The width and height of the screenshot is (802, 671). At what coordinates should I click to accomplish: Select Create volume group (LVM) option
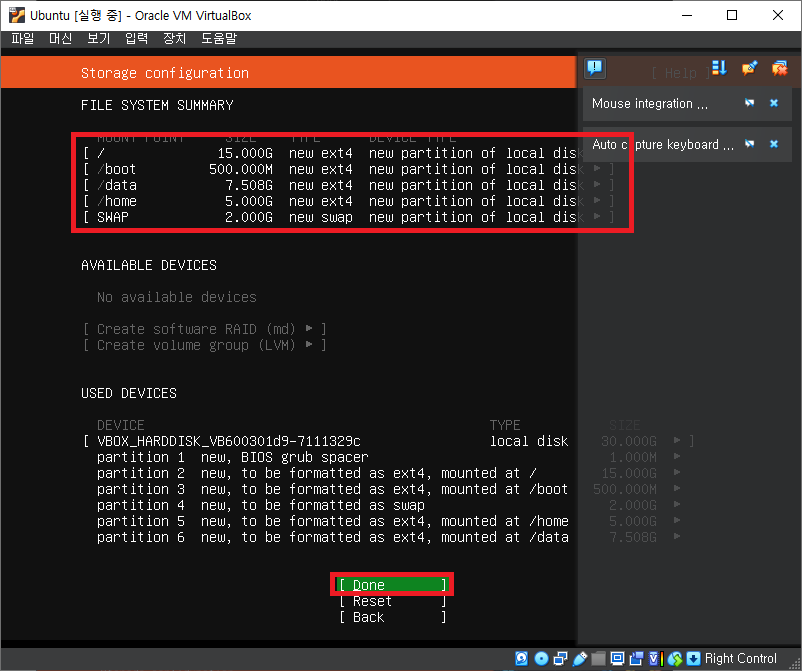click(x=205, y=345)
